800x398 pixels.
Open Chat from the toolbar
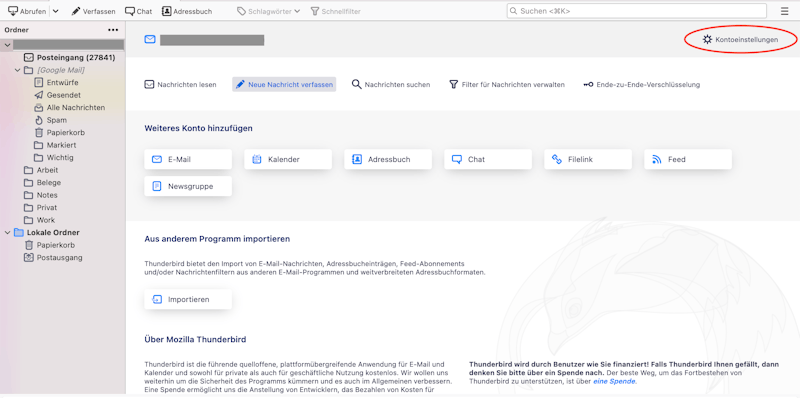pos(139,11)
